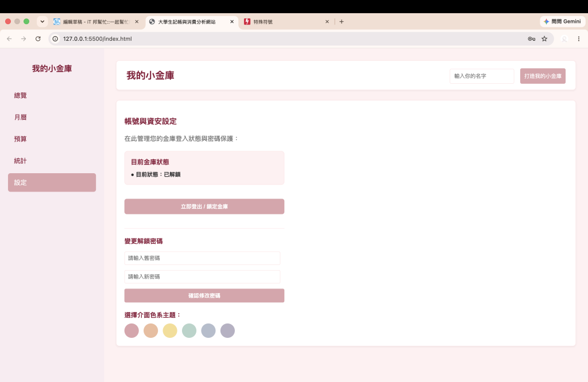The height and width of the screenshot is (382, 588).
Task: Close the 大學生記帳與消費分析網站 tab
Action: coord(232,22)
